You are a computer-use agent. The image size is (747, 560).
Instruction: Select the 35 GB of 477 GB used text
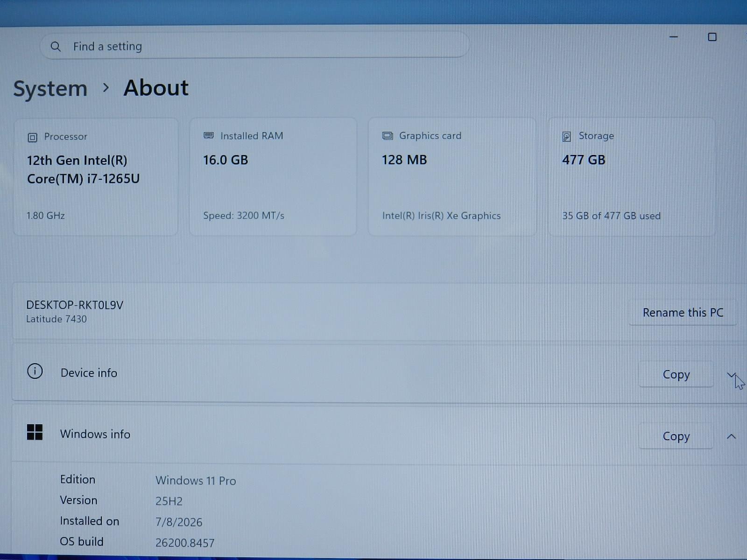tap(611, 216)
